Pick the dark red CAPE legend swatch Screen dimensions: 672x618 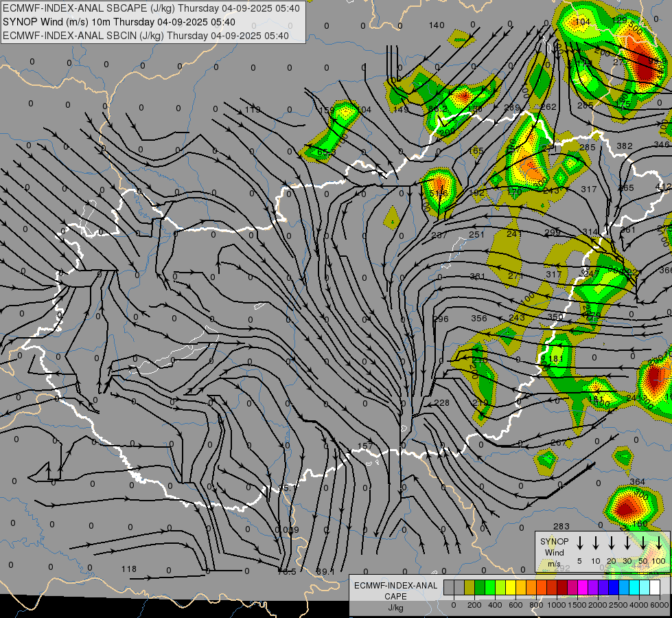coord(562,588)
